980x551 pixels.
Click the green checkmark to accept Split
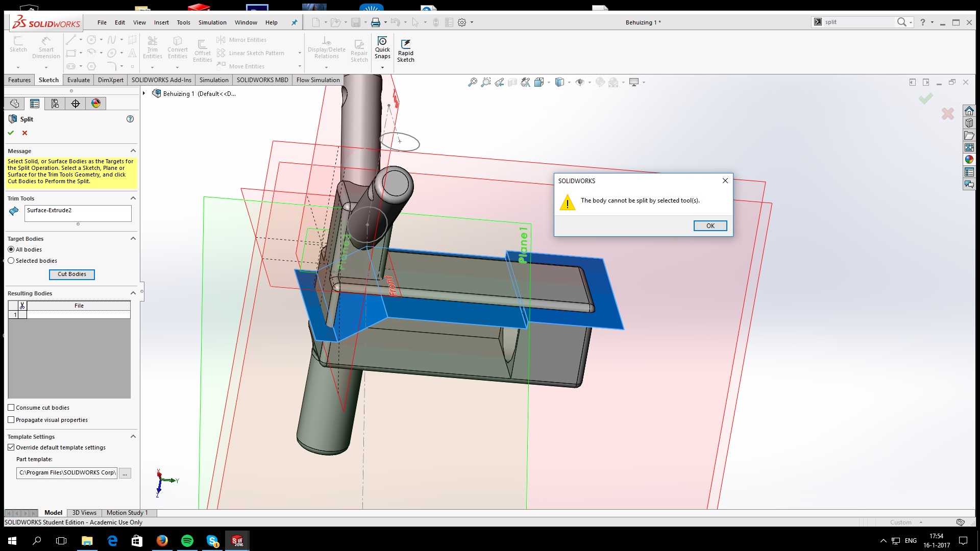(x=11, y=133)
